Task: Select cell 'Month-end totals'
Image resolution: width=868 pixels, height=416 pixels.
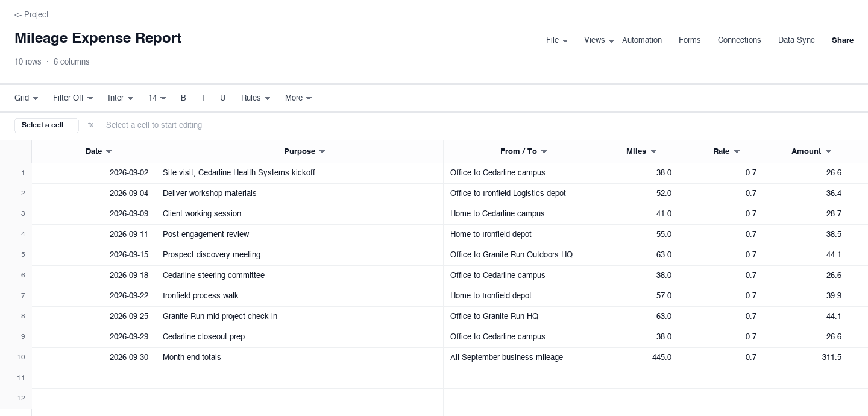Action: pyautogui.click(x=300, y=358)
